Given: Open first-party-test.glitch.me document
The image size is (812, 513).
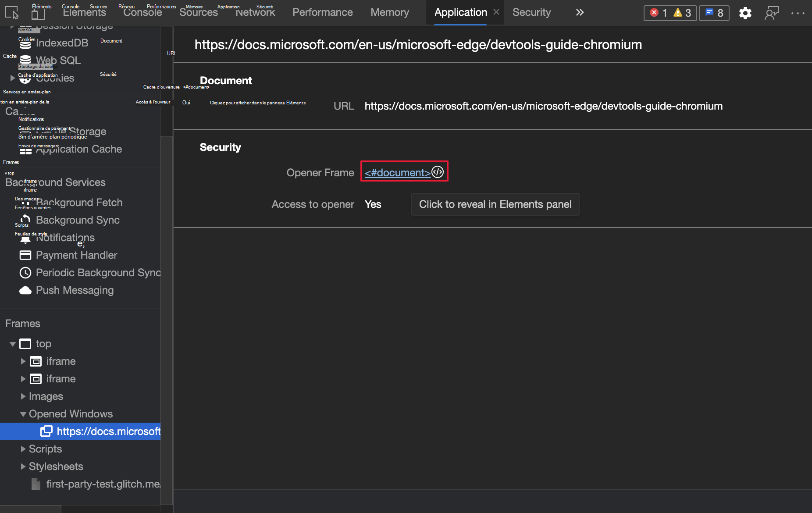Looking at the screenshot, I should tap(103, 484).
